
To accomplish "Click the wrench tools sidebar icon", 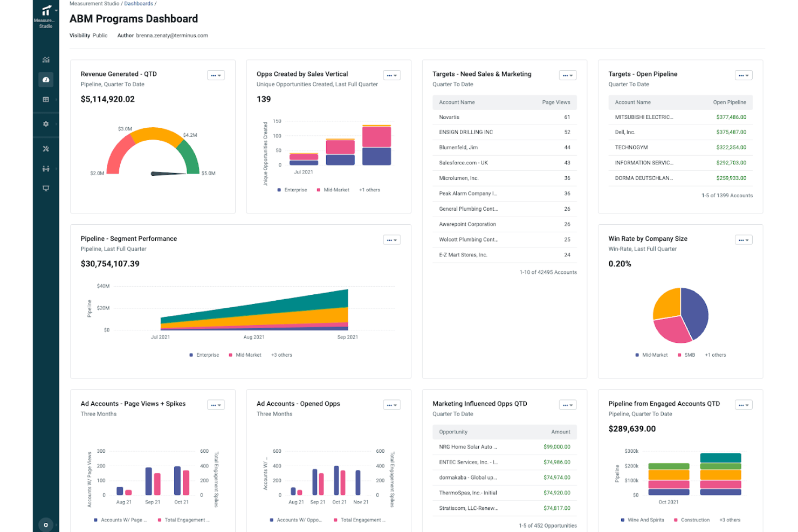I will point(46,149).
